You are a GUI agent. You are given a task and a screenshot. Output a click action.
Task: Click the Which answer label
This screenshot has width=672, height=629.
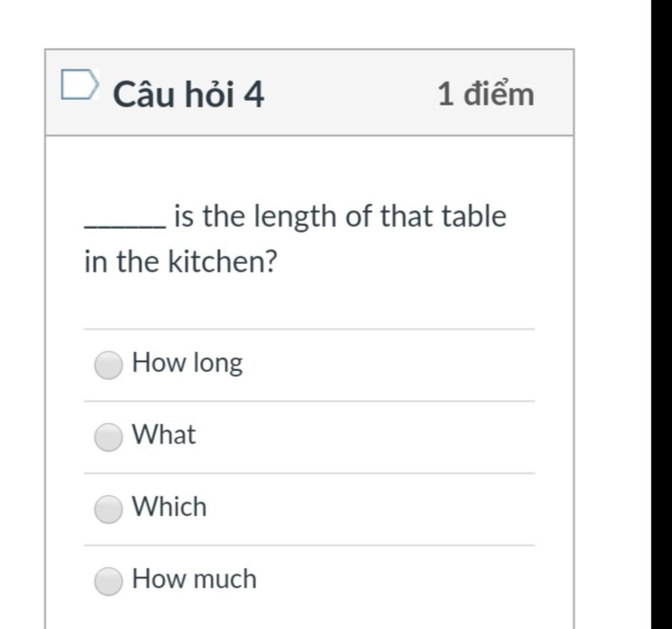[169, 506]
